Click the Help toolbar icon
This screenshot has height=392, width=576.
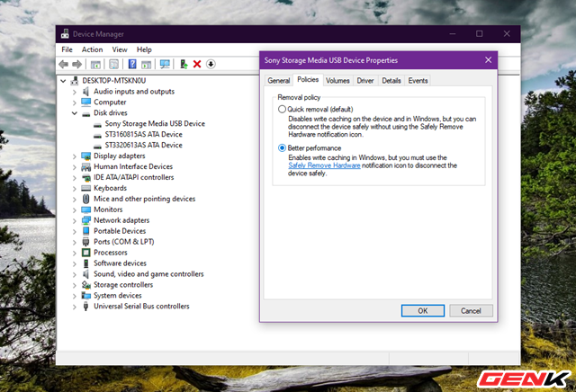[132, 65]
